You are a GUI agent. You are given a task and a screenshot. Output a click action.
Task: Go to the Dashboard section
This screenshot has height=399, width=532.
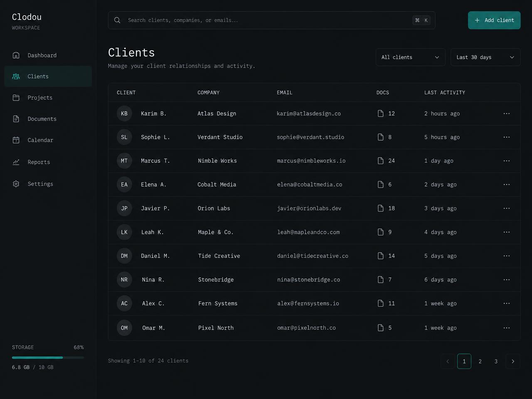(48, 55)
